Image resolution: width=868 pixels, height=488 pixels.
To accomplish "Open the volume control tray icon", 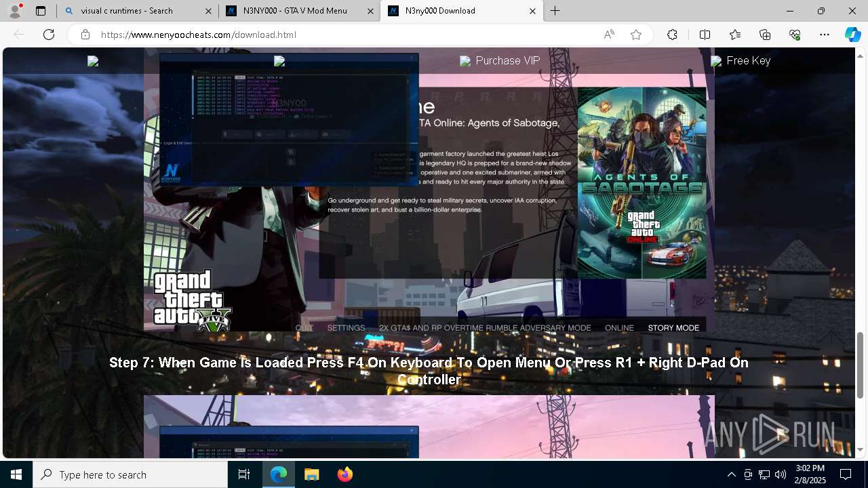I will click(780, 474).
